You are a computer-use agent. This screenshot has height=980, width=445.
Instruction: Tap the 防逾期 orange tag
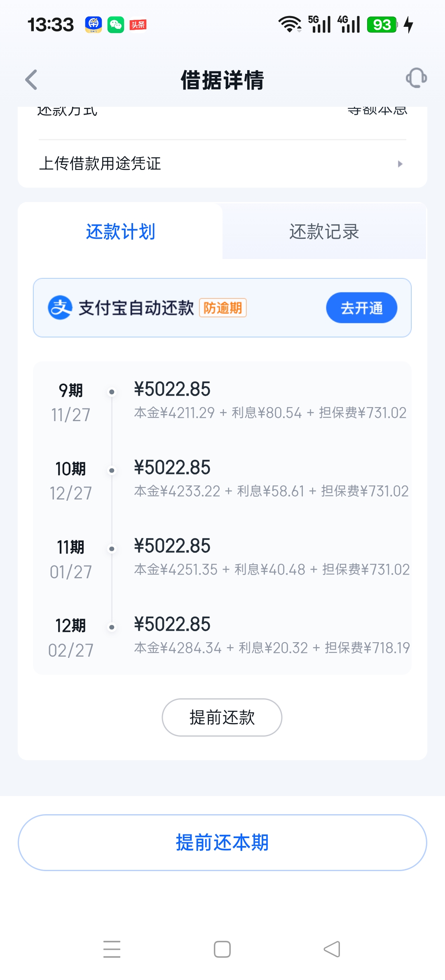[x=223, y=308]
